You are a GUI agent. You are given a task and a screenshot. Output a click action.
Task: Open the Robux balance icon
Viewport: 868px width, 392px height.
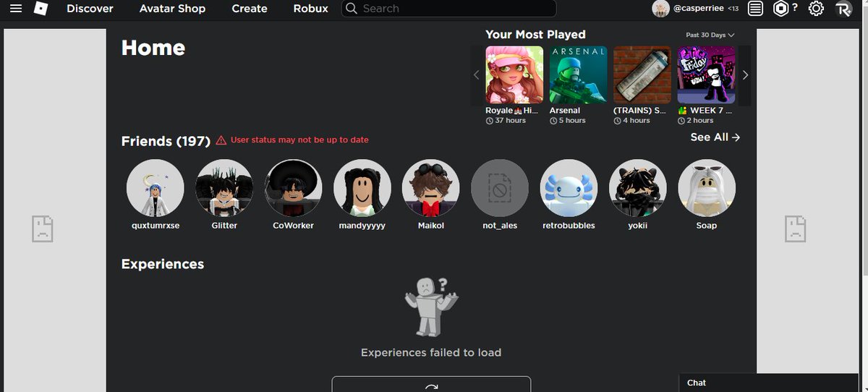click(780, 9)
